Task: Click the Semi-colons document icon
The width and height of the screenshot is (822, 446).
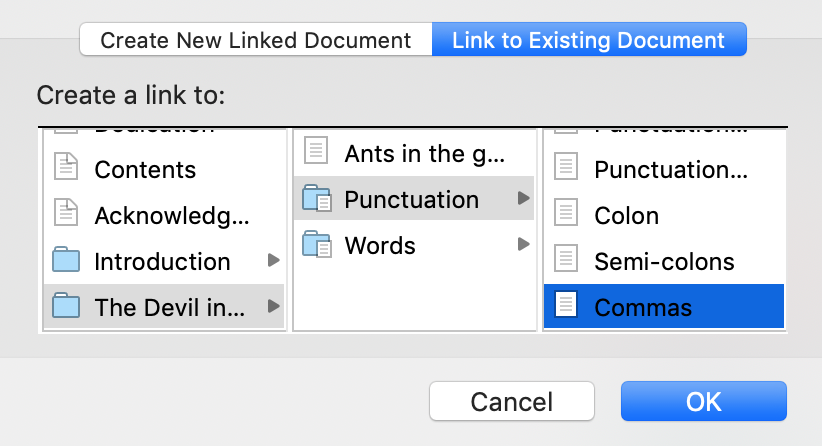Action: pyautogui.click(x=566, y=262)
